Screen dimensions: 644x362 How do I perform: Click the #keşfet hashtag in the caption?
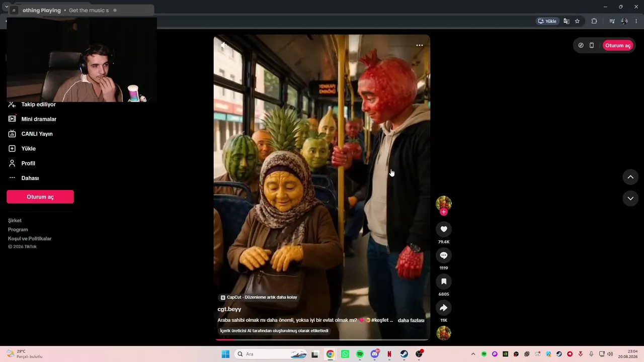tap(380, 320)
